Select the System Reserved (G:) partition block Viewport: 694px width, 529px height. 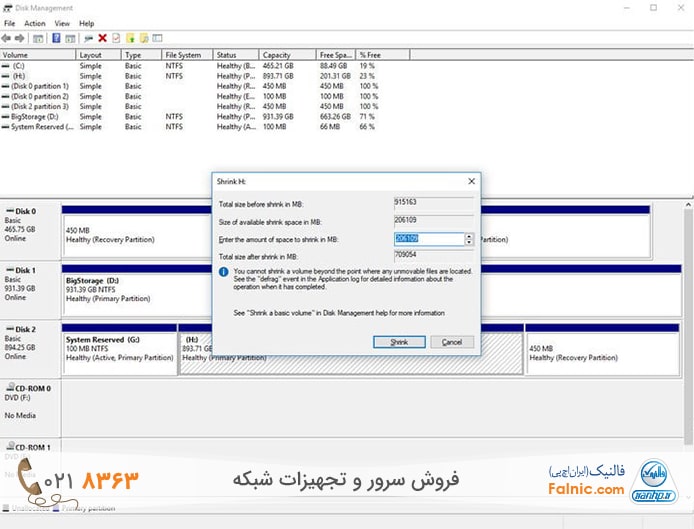[119, 347]
